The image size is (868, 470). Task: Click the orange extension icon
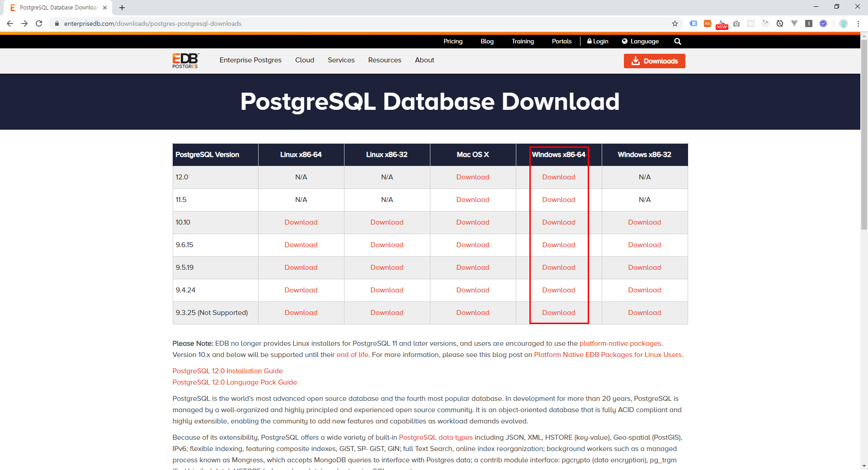[708, 23]
